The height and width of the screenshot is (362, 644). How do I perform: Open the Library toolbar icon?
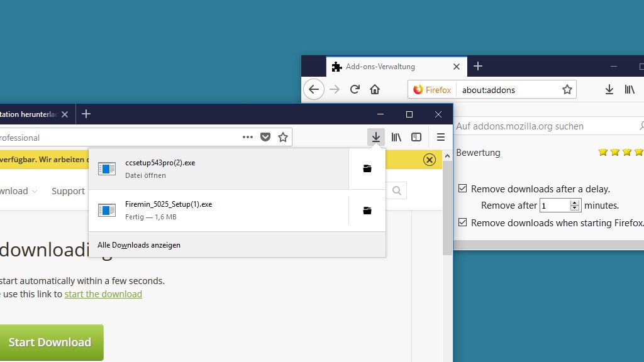point(396,137)
